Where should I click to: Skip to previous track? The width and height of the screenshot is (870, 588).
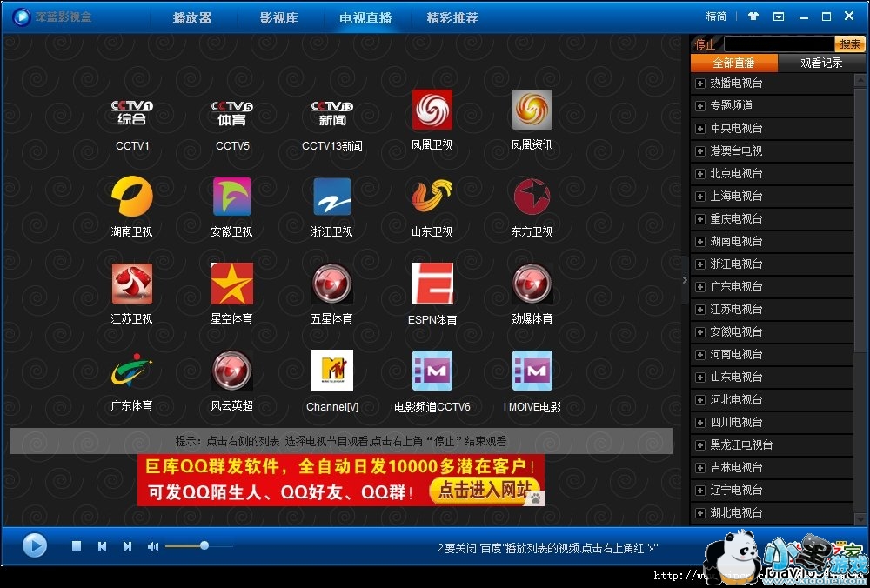pos(102,546)
